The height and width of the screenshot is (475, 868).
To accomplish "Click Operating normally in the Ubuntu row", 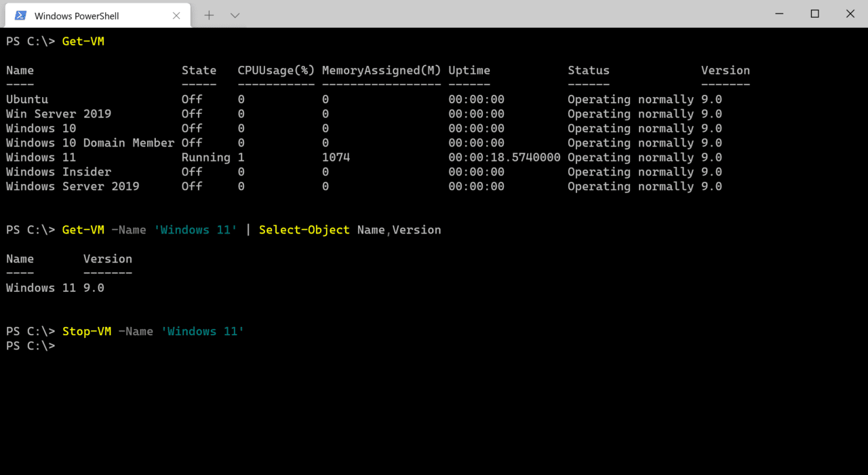I will point(631,99).
